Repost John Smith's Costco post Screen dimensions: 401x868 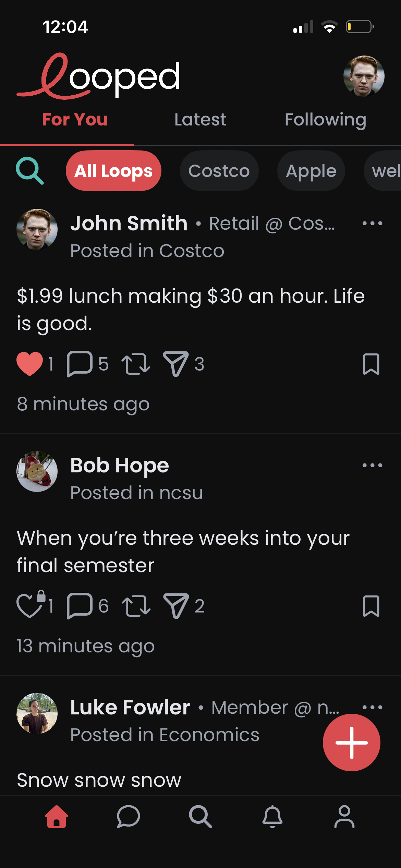[136, 364]
